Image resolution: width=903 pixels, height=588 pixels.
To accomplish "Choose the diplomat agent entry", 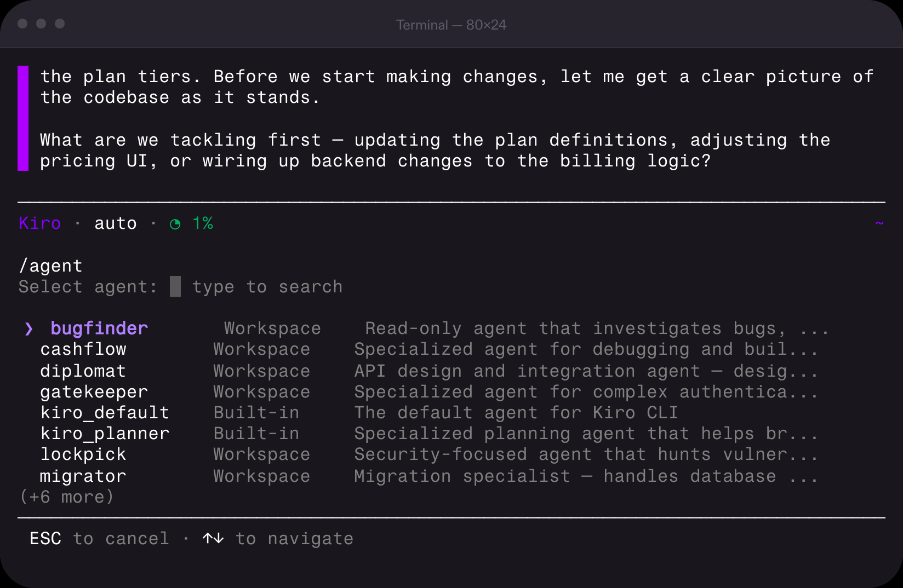I will (x=83, y=371).
